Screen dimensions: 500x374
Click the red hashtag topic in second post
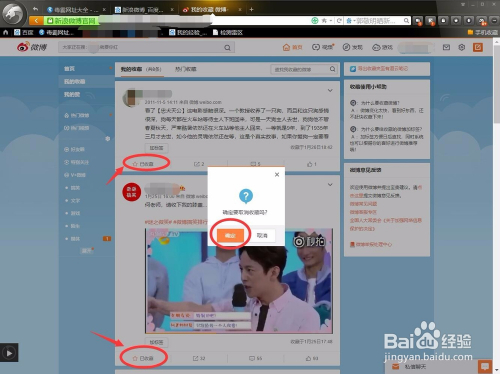176,222
